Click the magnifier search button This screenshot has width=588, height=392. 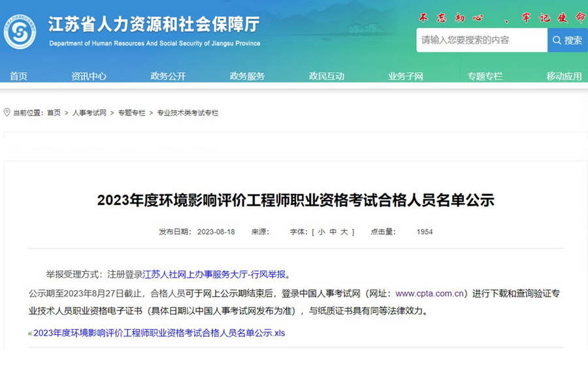(567, 41)
